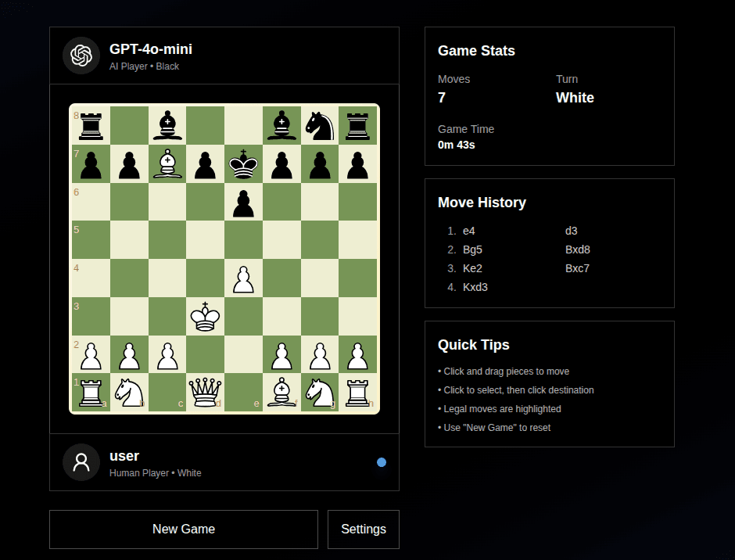Click the white queen on d1
735x560 pixels.
pos(205,393)
